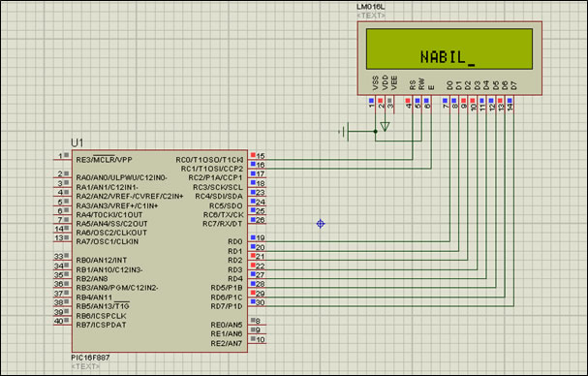Click the <TEXT> placeholder under LM016L
588x376 pixels.
[x=371, y=16]
